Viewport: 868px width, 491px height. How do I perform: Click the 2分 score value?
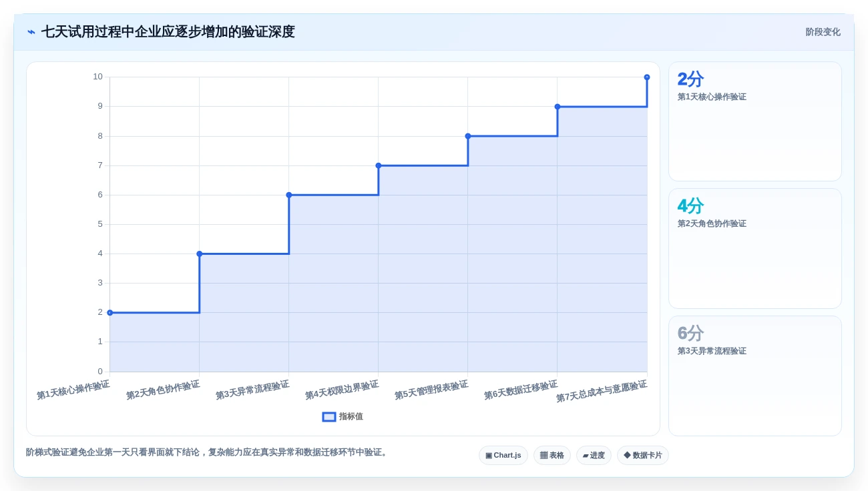(690, 79)
